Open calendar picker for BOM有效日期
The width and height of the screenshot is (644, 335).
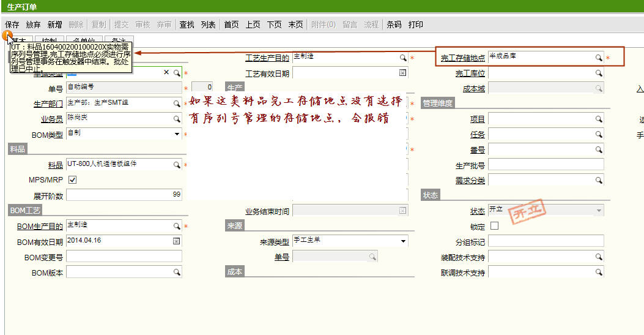(177, 241)
